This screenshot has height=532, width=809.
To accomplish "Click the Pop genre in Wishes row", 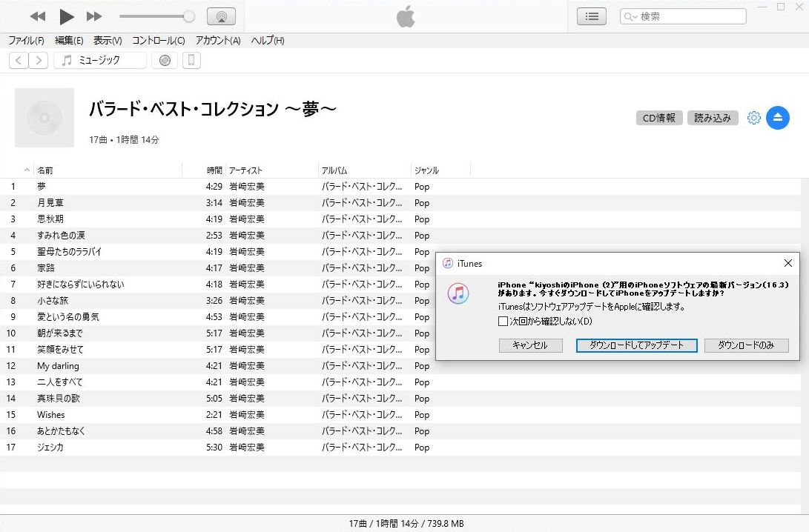I will [x=421, y=415].
